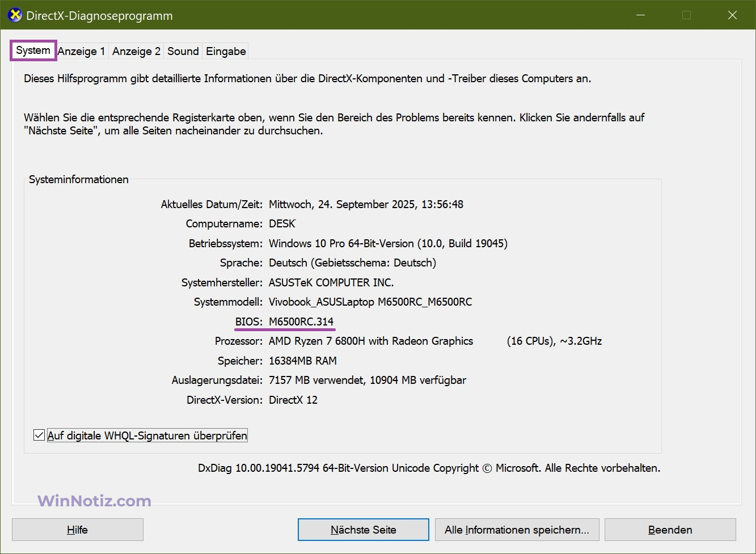Click the Vivobook system model text
Screen dimensions: 756x554
coord(370,302)
